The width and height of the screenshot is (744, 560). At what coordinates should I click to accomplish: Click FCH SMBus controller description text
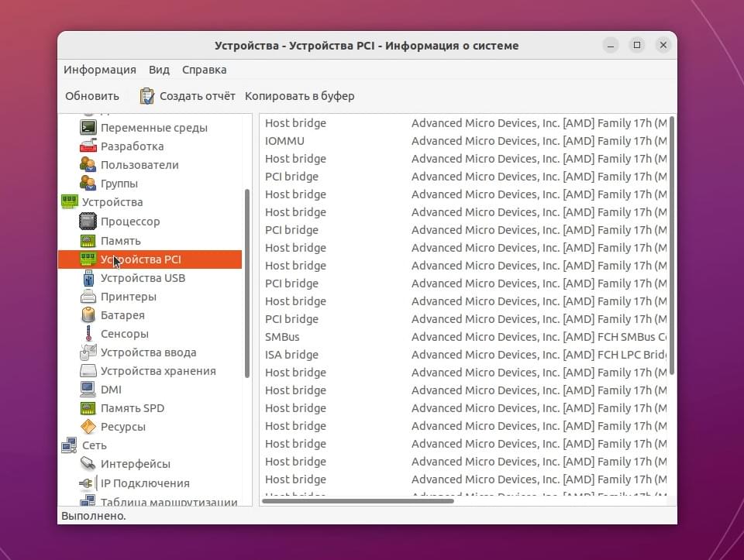pos(539,337)
